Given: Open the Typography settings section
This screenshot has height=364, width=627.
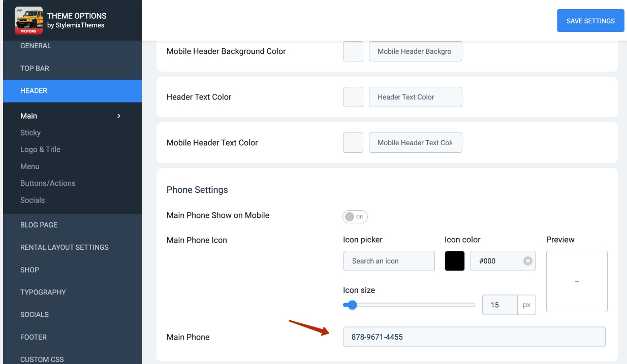Looking at the screenshot, I should 43,292.
